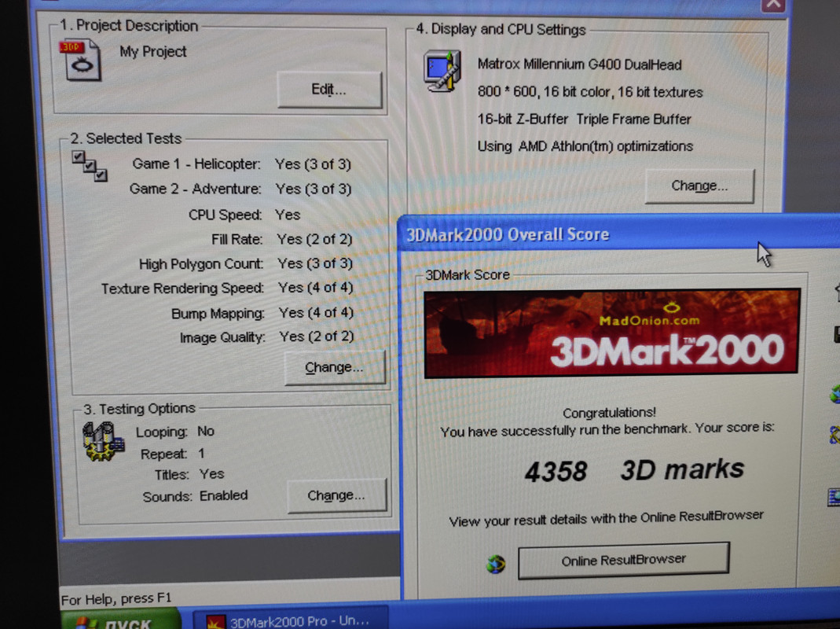Click 'View your result details' message text
This screenshot has height=629, width=840.
coord(606,518)
